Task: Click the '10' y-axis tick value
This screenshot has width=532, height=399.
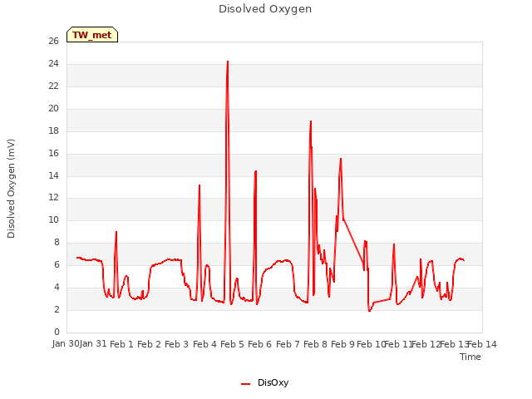Action: tap(53, 219)
